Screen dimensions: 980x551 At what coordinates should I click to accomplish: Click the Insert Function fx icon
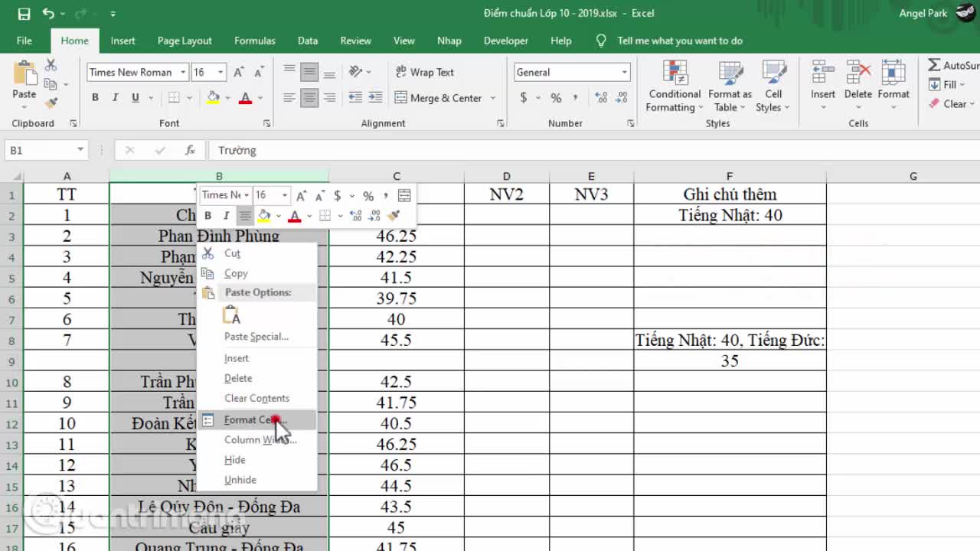tap(190, 151)
